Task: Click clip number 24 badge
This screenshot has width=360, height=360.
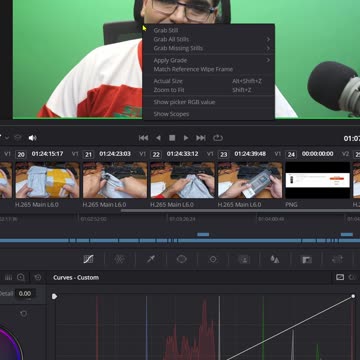Action: point(291,154)
